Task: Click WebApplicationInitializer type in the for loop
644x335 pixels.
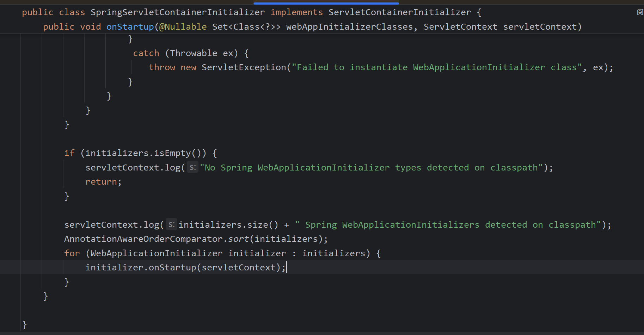Action: 157,253
